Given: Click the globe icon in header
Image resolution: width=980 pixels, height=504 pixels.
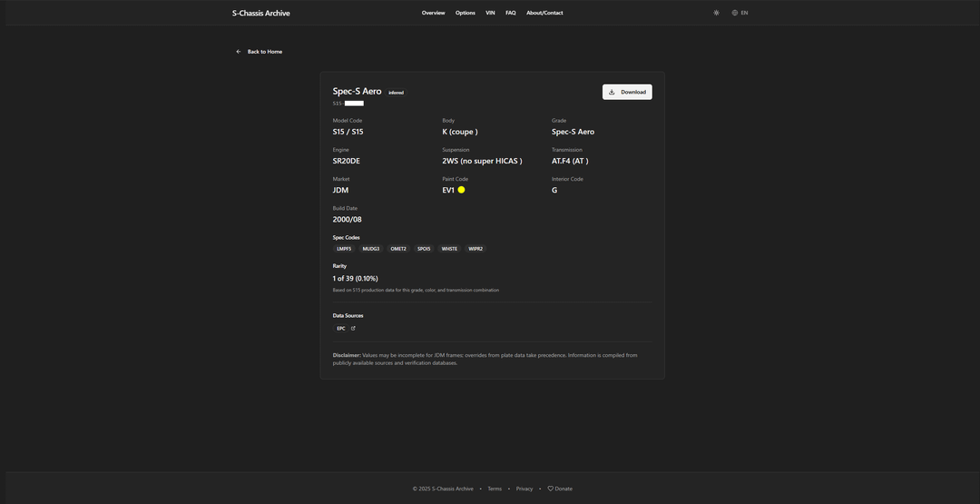Looking at the screenshot, I should click(x=735, y=13).
